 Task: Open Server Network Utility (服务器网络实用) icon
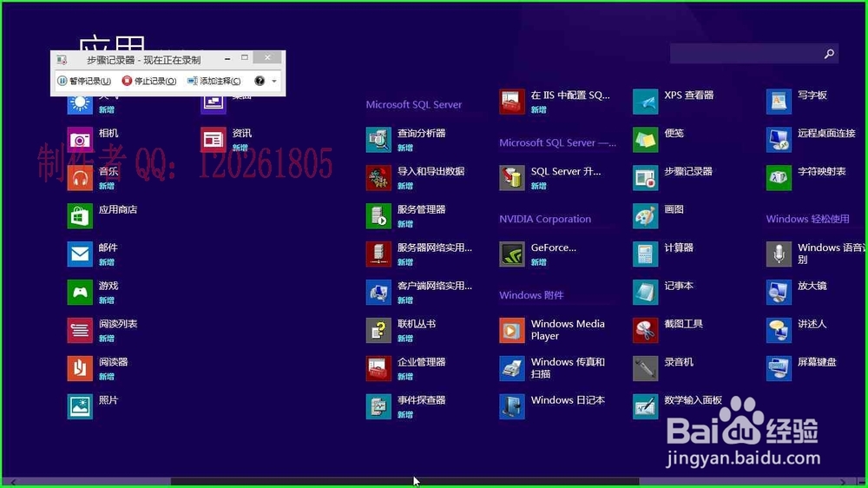point(378,254)
